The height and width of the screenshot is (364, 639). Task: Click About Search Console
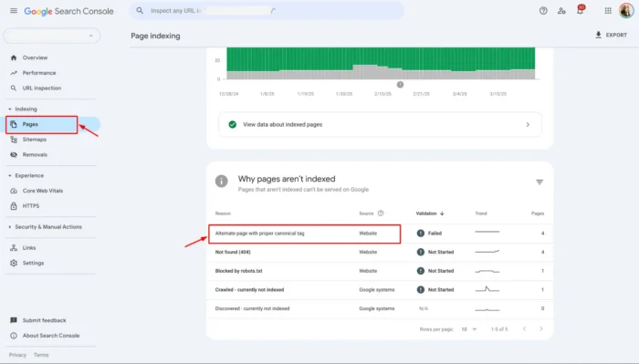51,336
